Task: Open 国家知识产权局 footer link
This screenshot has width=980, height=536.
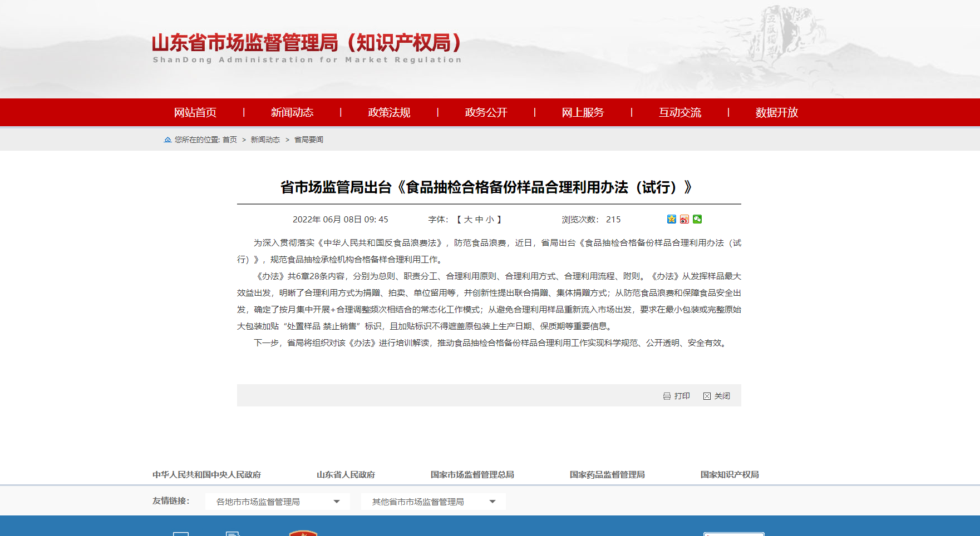Action: pyautogui.click(x=729, y=474)
